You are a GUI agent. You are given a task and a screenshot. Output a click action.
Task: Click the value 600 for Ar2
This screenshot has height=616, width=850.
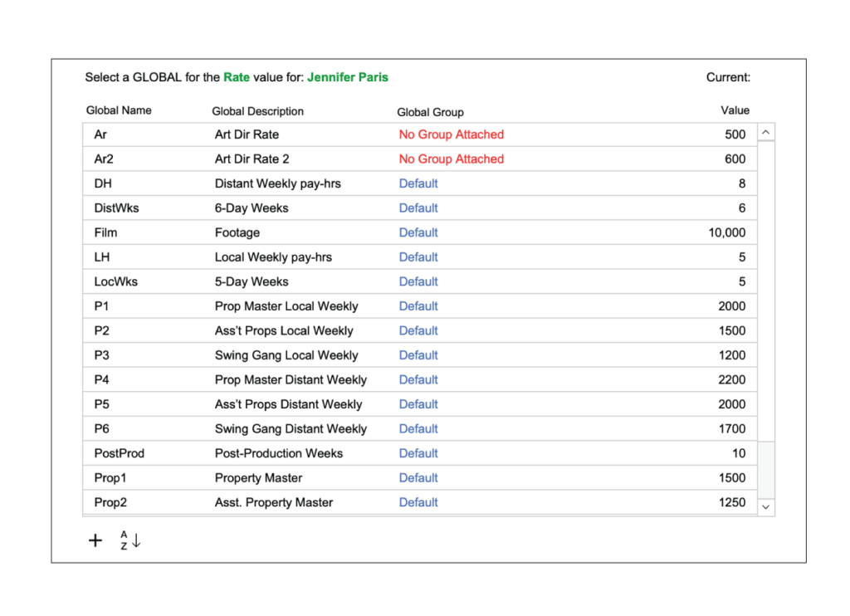click(735, 159)
